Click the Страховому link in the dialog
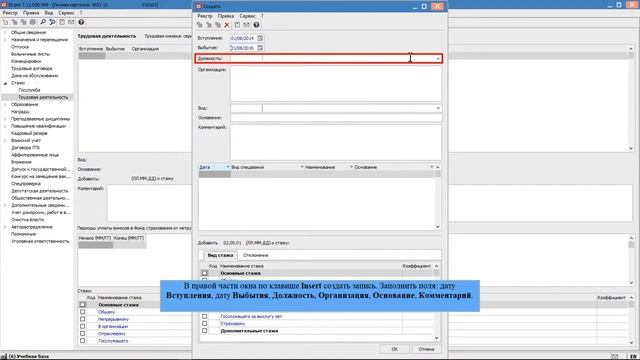The width and height of the screenshot is (640, 360). (233, 324)
